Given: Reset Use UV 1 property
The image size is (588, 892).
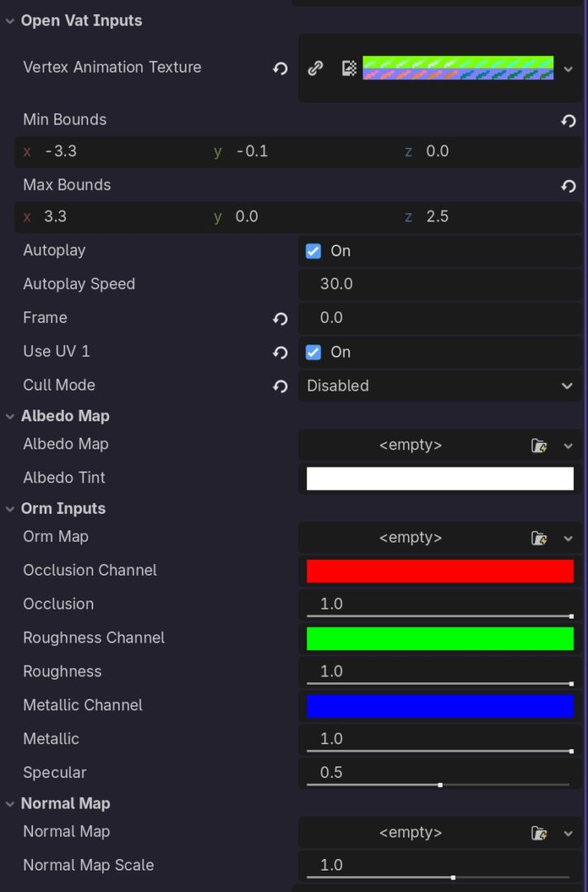Looking at the screenshot, I should click(280, 353).
